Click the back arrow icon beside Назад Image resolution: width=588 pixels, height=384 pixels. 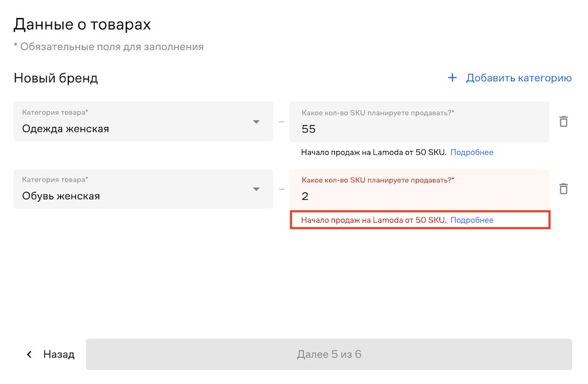coord(29,355)
